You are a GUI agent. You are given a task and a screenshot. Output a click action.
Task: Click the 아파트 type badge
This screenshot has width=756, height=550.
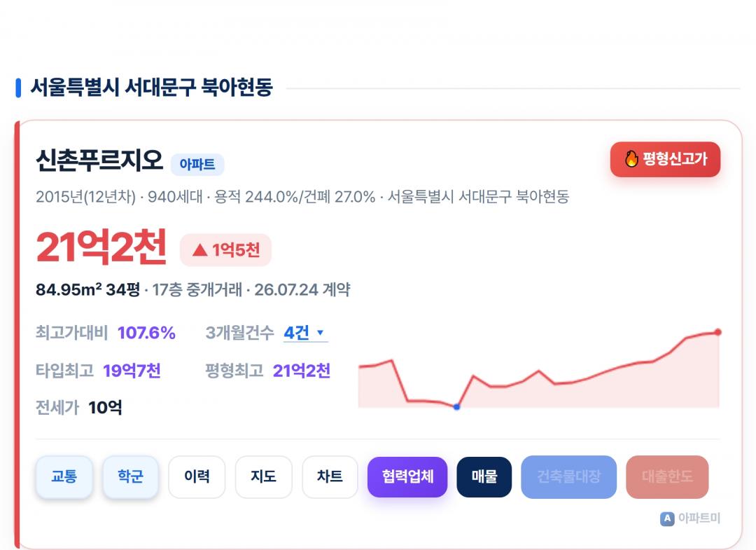[x=197, y=165]
